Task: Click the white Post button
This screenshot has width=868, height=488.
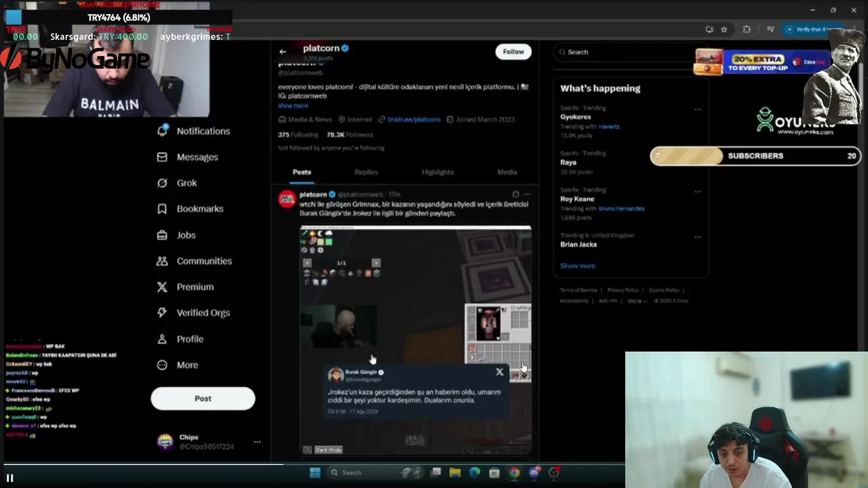Action: click(203, 399)
